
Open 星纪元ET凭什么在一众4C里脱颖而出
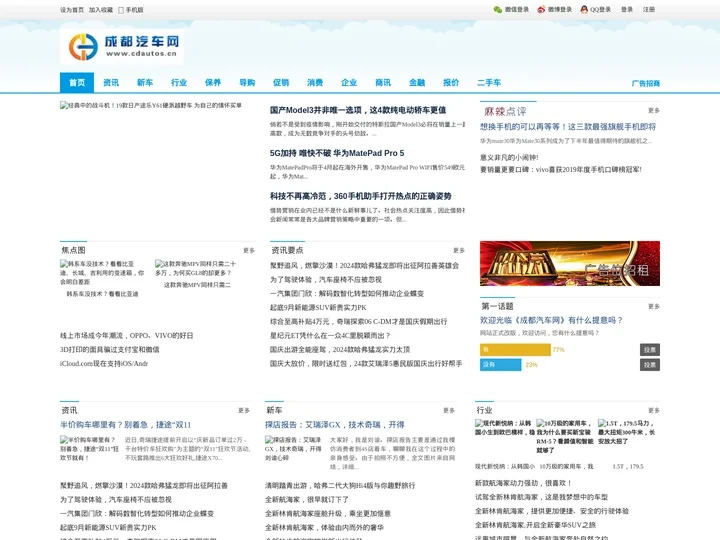tap(330, 336)
